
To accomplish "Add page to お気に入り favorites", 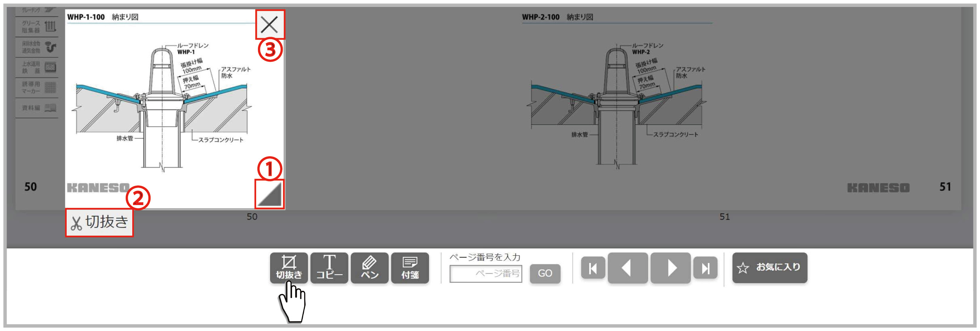I will click(x=769, y=268).
